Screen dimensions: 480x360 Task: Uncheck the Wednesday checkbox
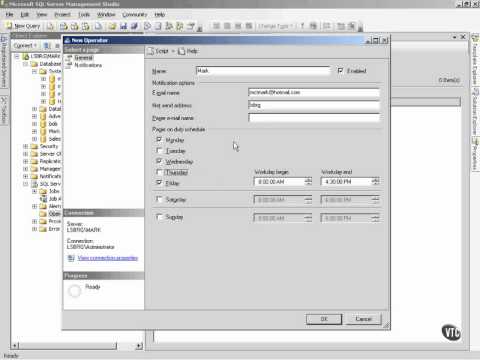159,161
